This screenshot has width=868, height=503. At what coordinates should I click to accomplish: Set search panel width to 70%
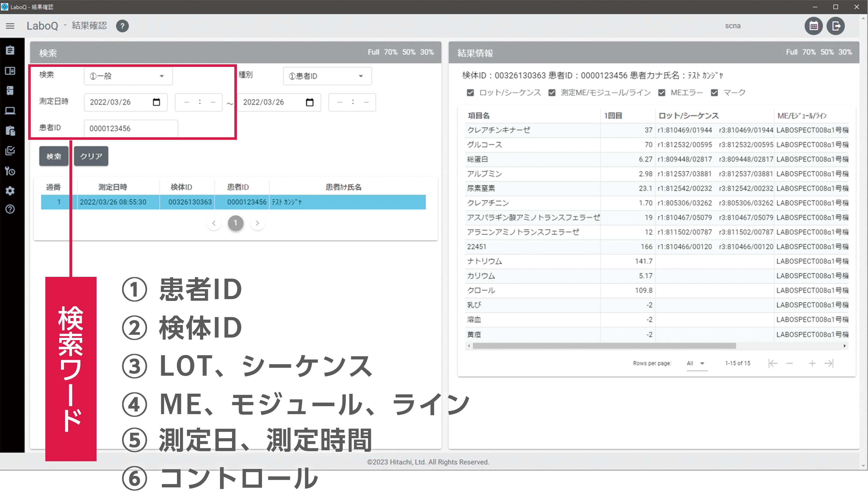391,52
